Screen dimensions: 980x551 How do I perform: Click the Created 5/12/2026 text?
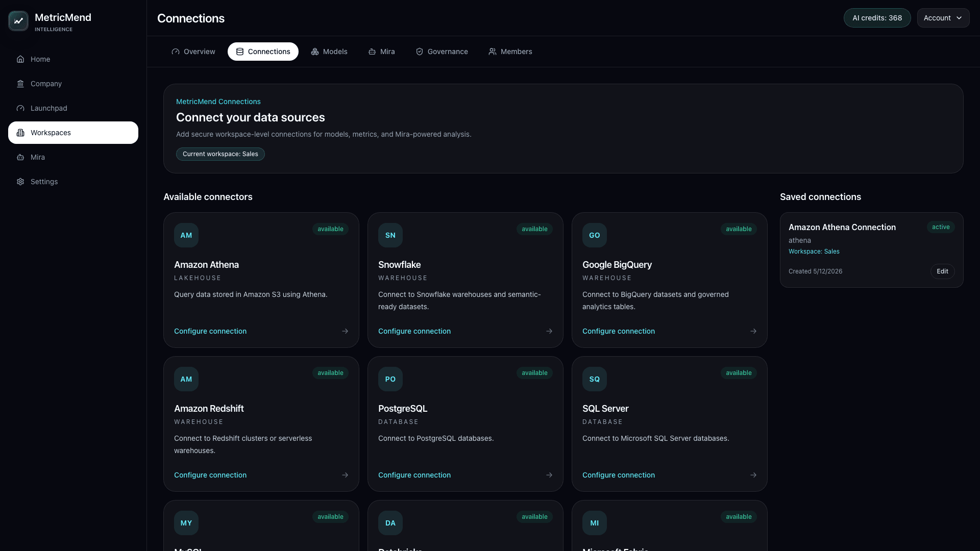pos(815,271)
